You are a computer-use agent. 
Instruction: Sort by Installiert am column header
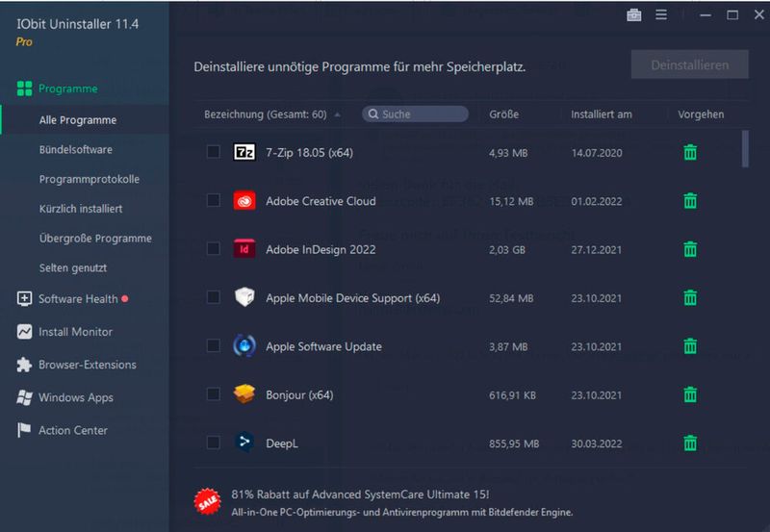coord(601,114)
